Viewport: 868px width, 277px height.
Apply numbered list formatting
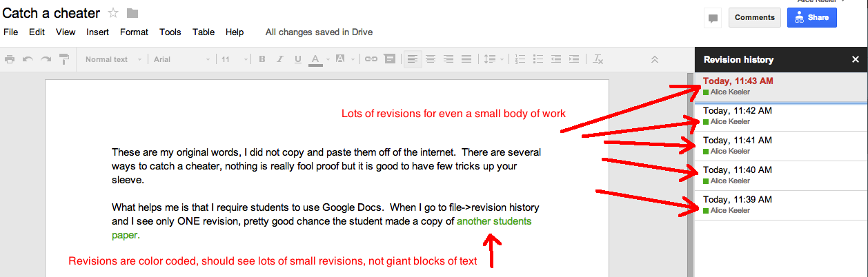521,59
